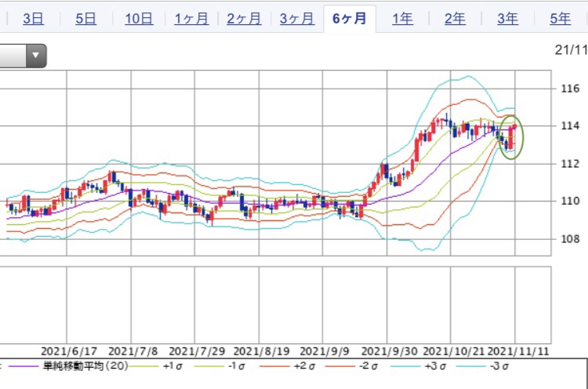Click the 112 price axis label

point(570,164)
